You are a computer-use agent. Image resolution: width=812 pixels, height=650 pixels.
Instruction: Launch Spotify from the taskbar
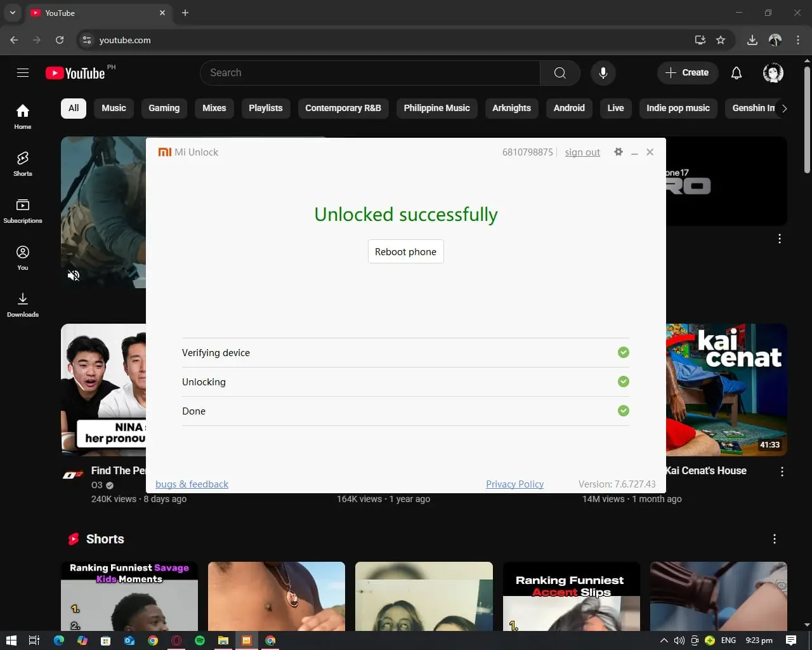point(200,640)
